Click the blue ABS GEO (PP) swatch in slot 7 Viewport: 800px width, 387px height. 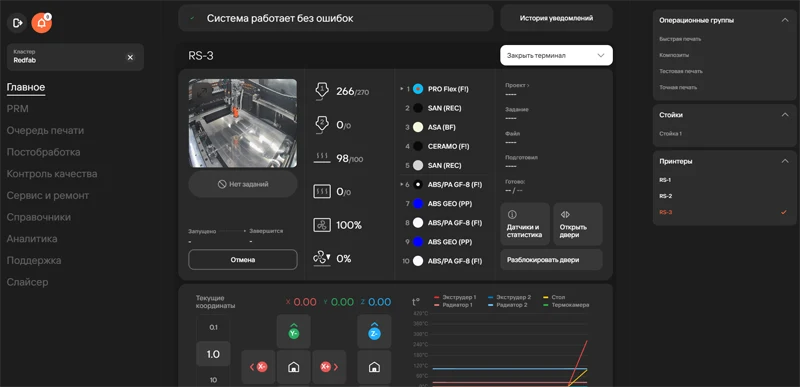pyautogui.click(x=418, y=203)
